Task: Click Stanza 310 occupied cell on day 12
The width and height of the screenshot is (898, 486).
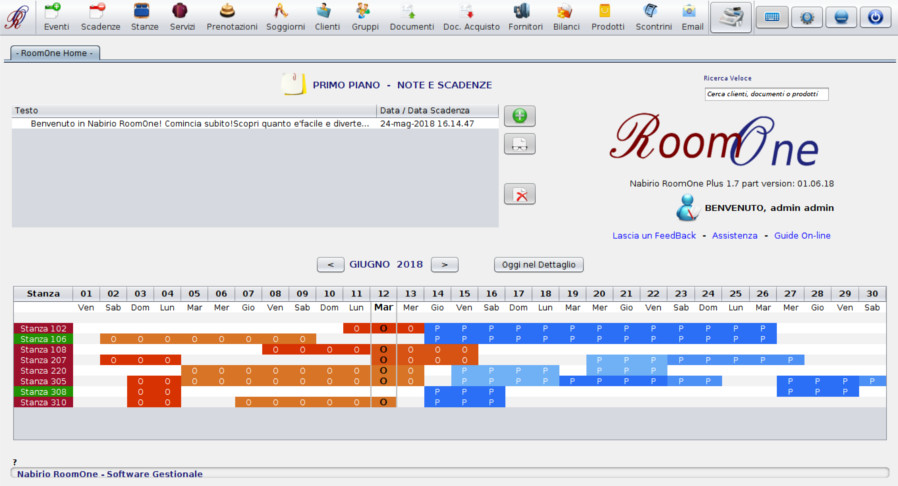Action: pos(384,402)
